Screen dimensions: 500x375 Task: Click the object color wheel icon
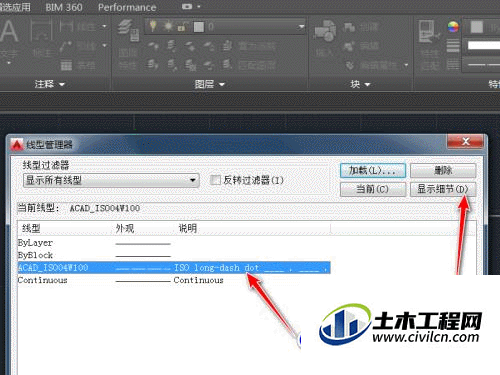click(453, 27)
